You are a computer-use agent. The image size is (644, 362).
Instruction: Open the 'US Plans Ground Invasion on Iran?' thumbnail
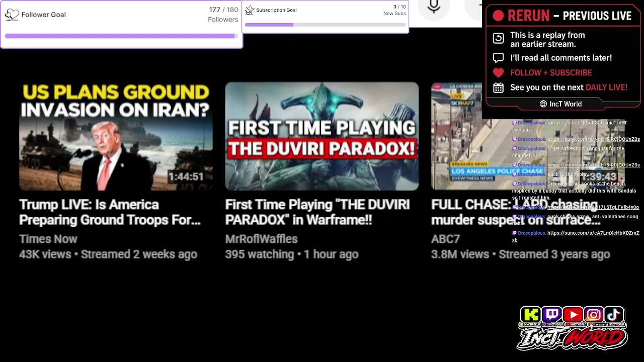116,136
